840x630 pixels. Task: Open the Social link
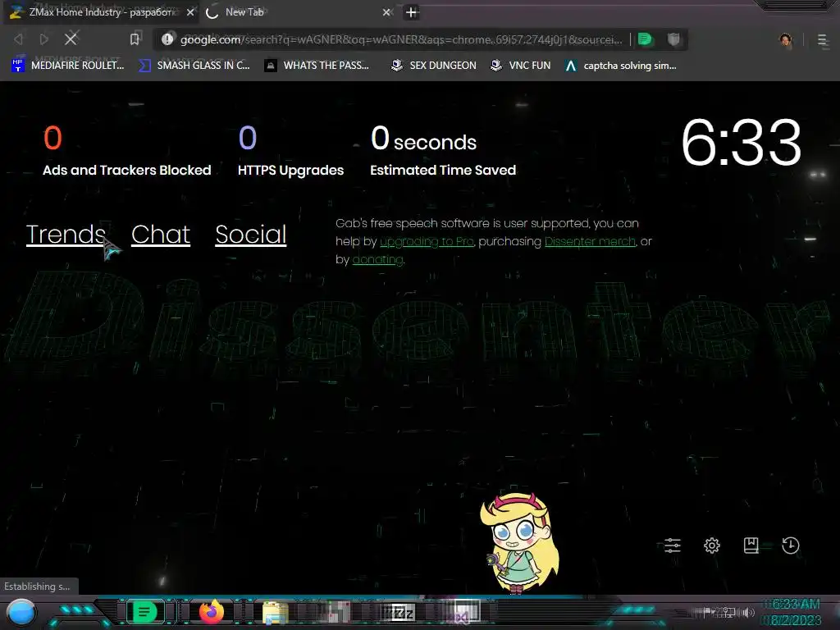coord(251,234)
